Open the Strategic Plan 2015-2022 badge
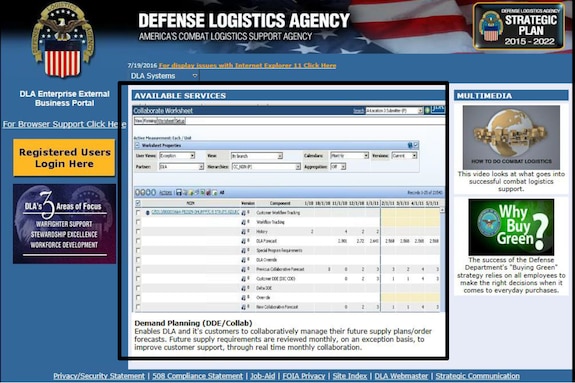 [x=519, y=26]
